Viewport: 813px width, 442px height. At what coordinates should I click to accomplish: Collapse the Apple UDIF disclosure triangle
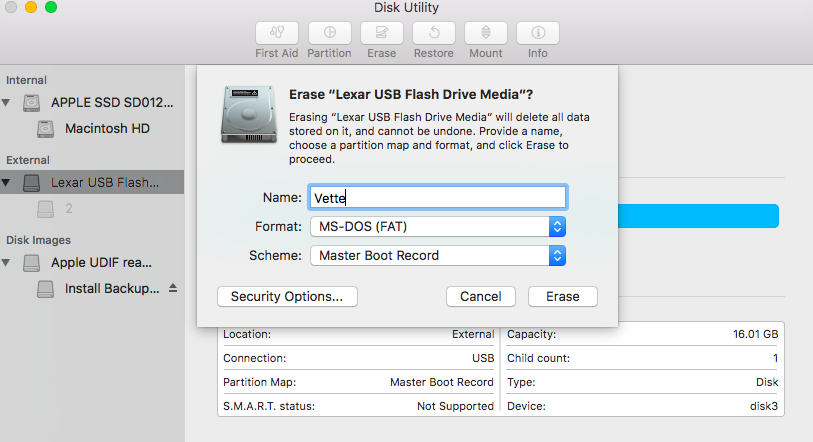6,263
